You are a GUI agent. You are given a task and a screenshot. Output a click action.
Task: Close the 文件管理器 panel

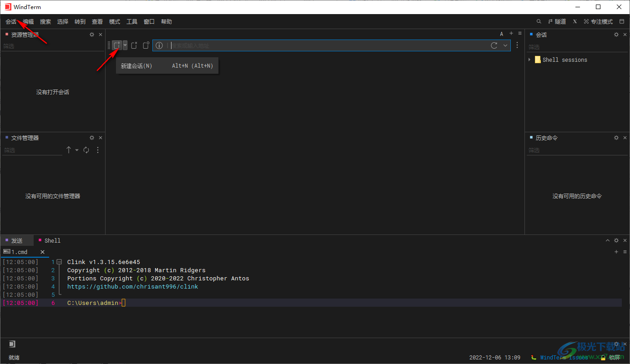[101, 138]
